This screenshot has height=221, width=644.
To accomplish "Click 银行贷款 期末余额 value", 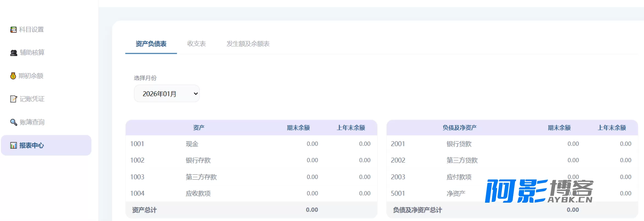I will 573,144.
